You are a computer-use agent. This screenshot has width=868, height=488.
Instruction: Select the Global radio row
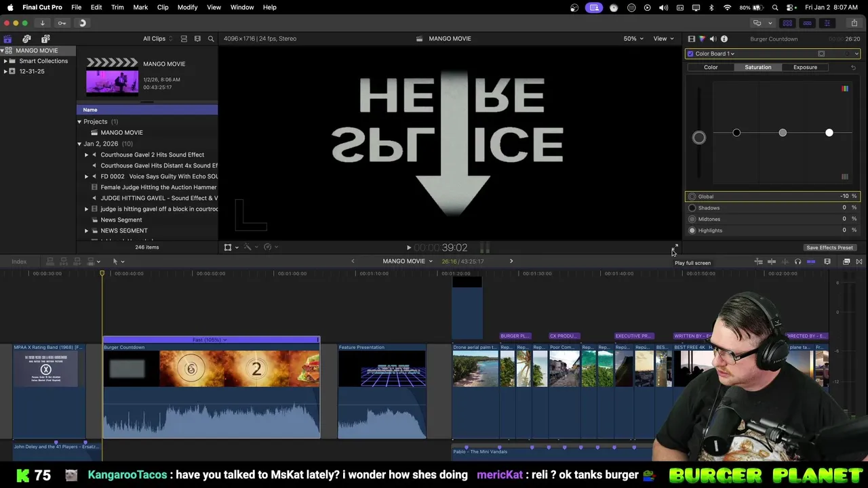click(772, 197)
